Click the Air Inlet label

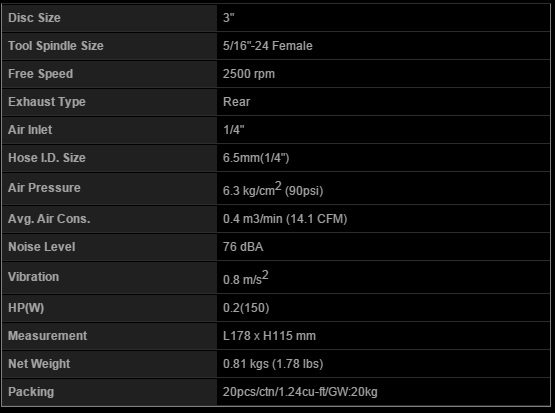click(30, 130)
